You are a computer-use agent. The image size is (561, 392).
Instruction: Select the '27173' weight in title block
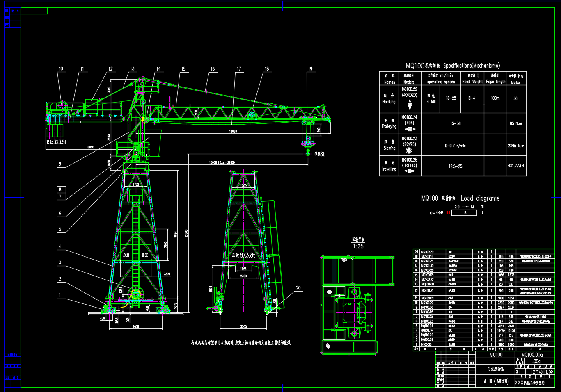click(538, 372)
